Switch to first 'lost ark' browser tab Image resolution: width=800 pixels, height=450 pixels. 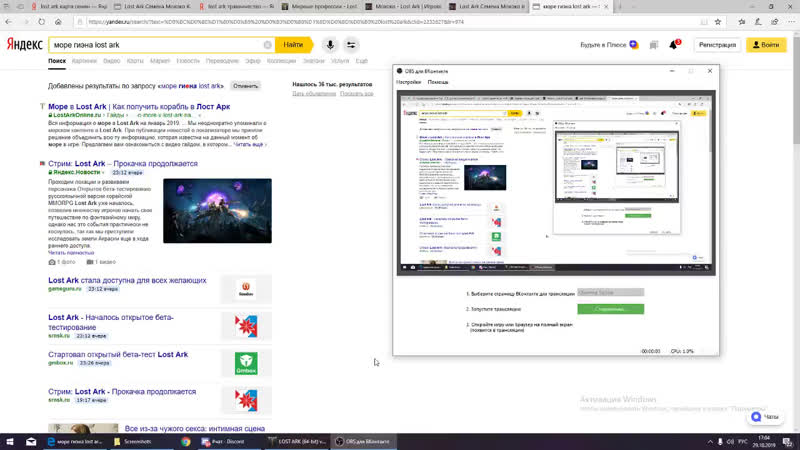tap(69, 7)
